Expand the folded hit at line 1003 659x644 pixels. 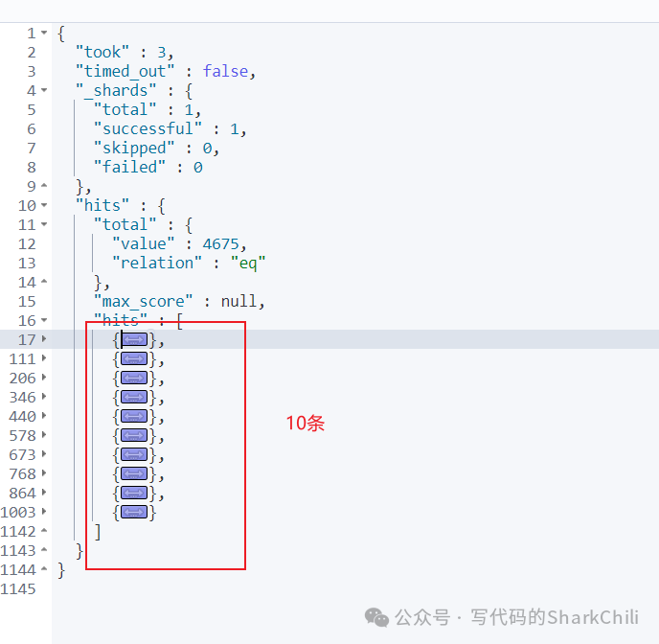click(44, 512)
